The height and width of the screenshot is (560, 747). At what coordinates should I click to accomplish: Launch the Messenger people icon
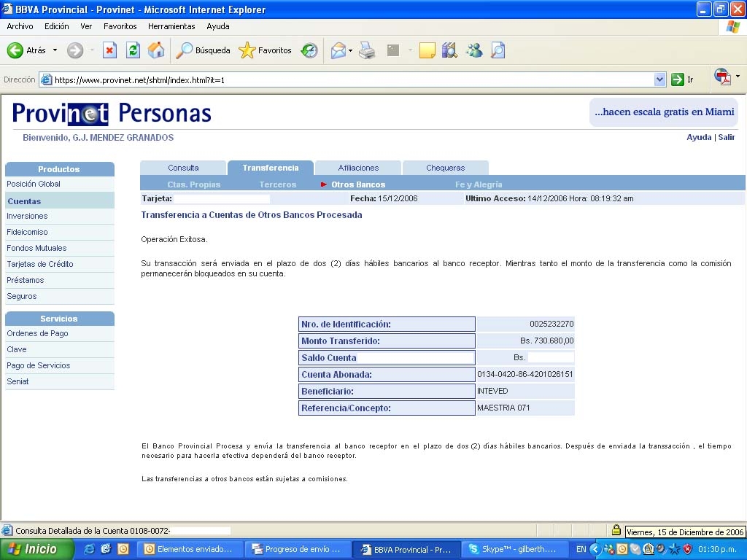tap(474, 50)
